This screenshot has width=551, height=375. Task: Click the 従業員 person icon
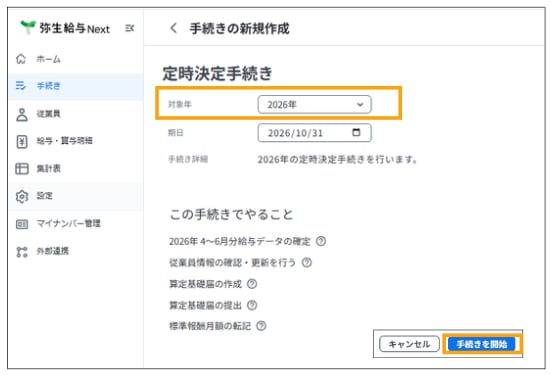[22, 114]
